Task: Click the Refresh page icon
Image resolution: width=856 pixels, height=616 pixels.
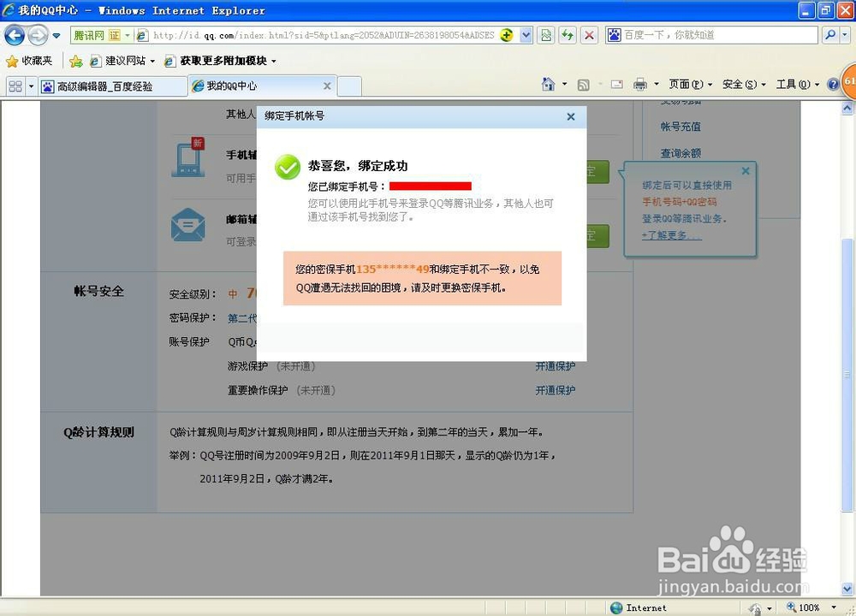Action: click(x=568, y=35)
